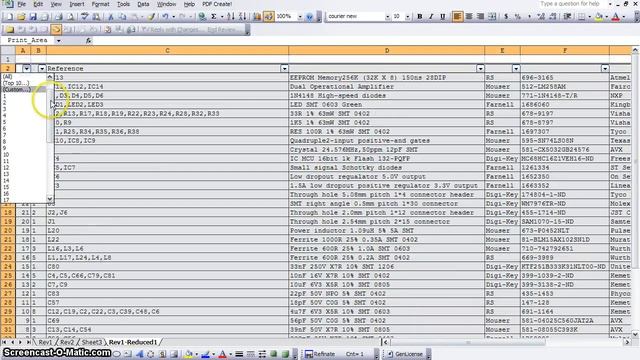
Task: Choose (Custom...) in the filter list
Action: pos(24,89)
